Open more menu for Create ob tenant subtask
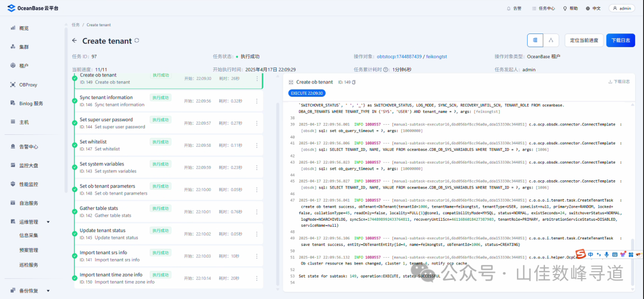 257,79
